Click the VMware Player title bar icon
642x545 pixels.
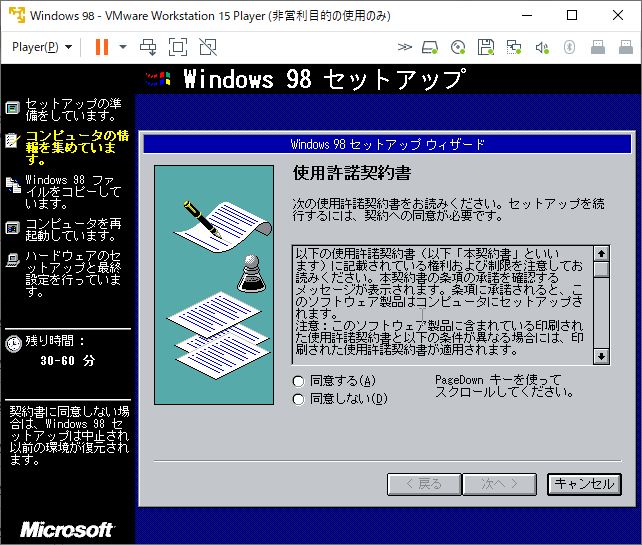(x=17, y=15)
